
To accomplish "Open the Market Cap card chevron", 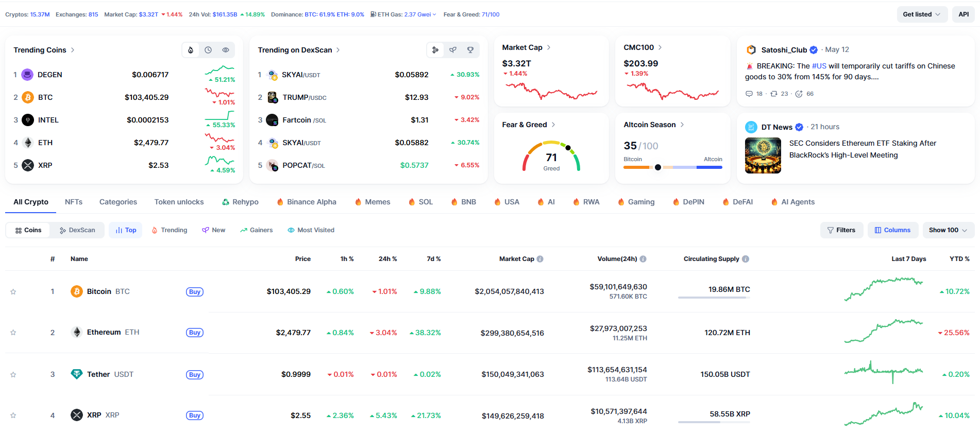I will click(549, 47).
